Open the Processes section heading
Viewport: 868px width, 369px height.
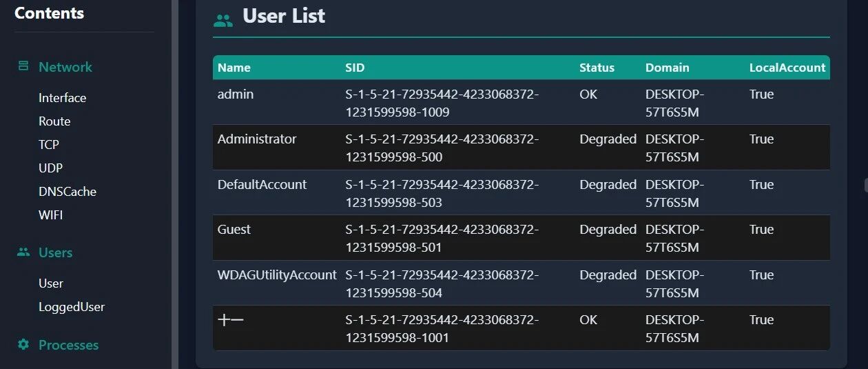69,345
